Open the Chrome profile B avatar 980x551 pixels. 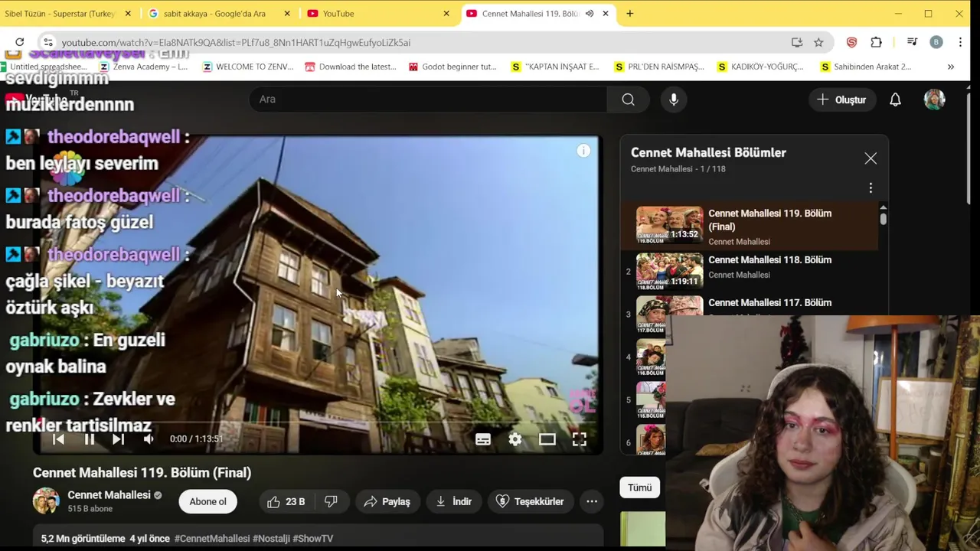click(x=936, y=42)
